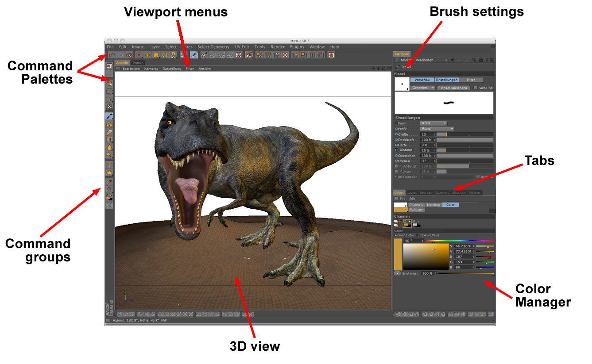Select the Solid Color radio button

(395, 235)
